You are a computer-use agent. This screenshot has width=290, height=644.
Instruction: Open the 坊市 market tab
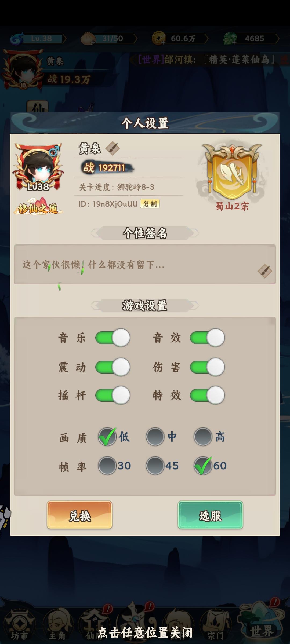19,625
